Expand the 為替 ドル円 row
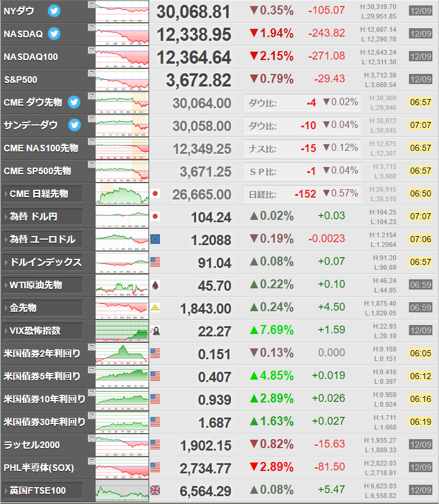The width and height of the screenshot is (439, 504). click(43, 217)
